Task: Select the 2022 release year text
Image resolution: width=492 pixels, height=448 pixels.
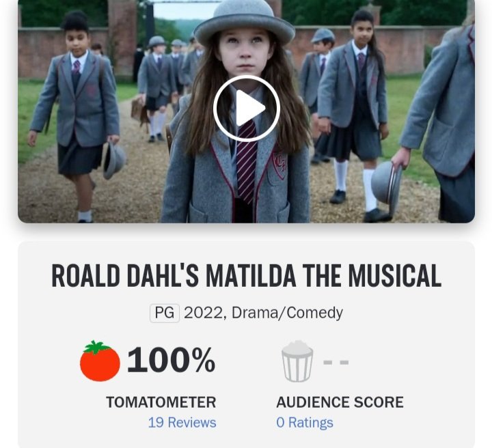Action: point(204,313)
